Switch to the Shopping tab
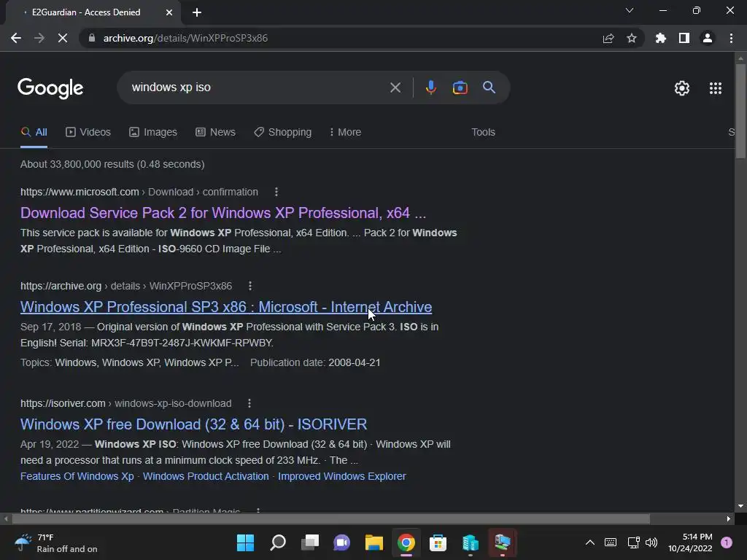This screenshot has width=747, height=560. (x=282, y=133)
